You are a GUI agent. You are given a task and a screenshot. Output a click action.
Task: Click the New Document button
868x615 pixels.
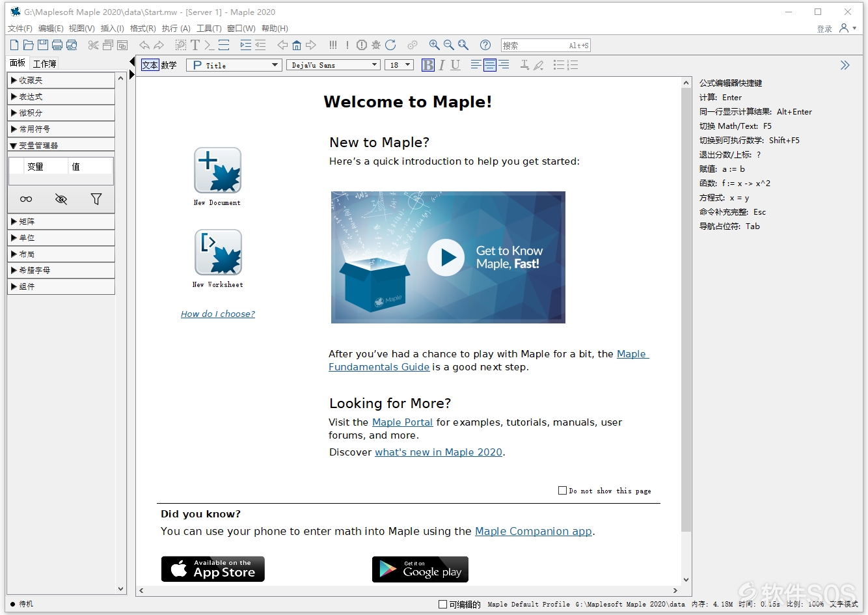point(217,170)
